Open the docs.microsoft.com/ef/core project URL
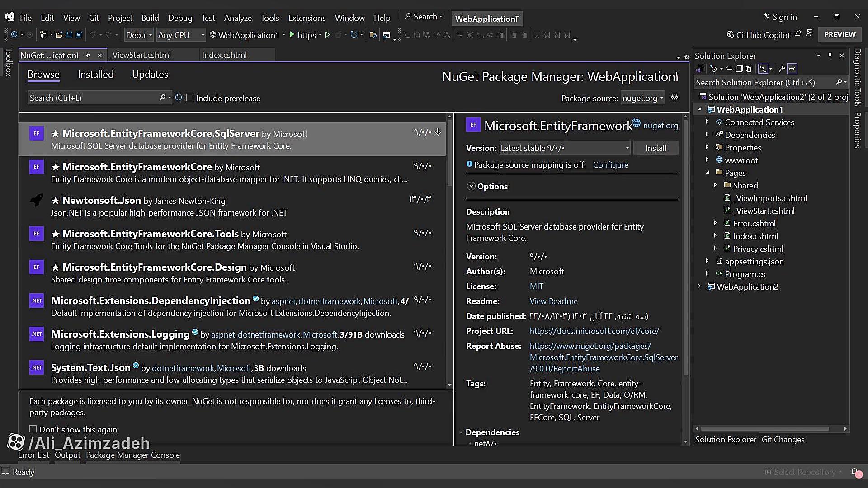This screenshot has width=868, height=488. [x=594, y=331]
